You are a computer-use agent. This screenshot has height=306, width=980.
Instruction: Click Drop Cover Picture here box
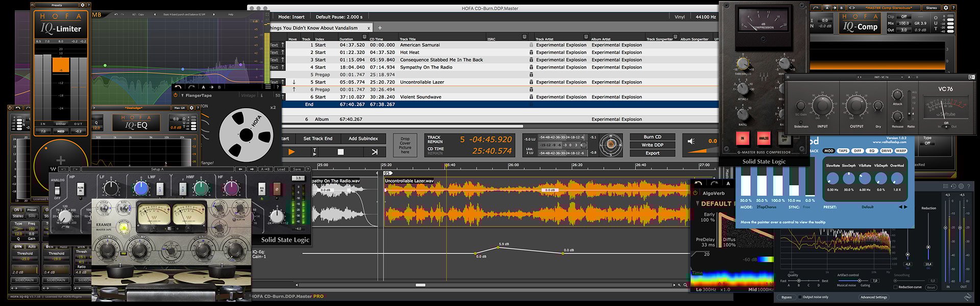click(x=405, y=145)
